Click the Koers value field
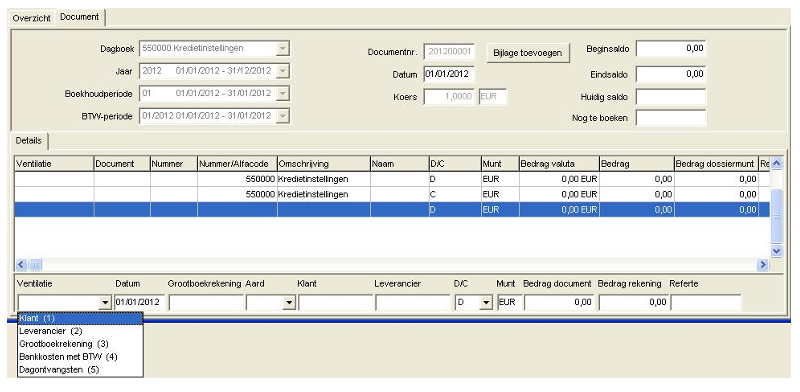Screen dimensions: 800x392 (450, 96)
